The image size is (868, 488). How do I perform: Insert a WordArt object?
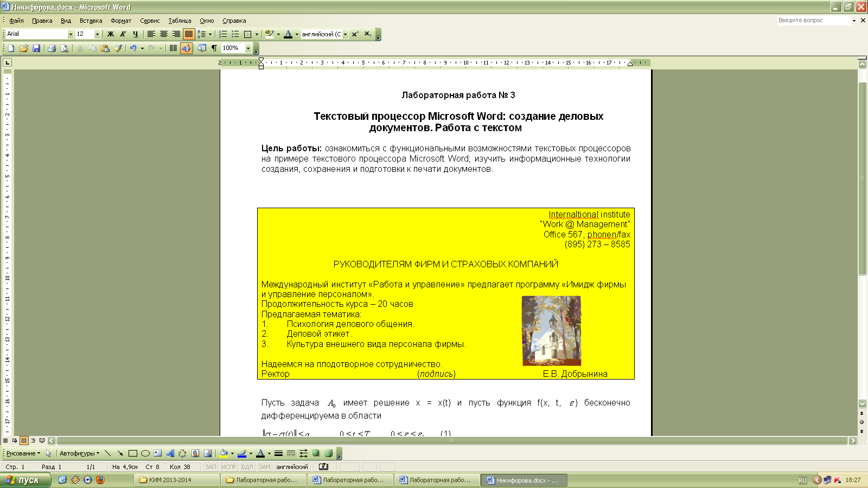click(x=170, y=453)
